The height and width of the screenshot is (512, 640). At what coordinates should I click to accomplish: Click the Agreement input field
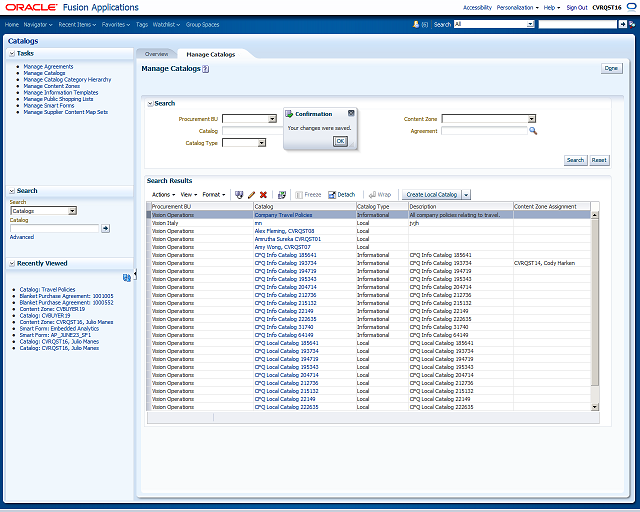tap(484, 131)
